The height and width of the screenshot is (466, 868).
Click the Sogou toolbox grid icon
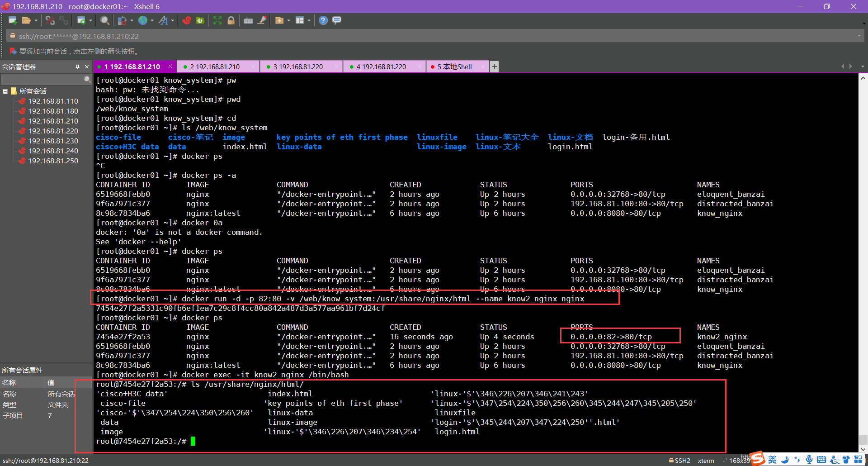pyautogui.click(x=858, y=460)
